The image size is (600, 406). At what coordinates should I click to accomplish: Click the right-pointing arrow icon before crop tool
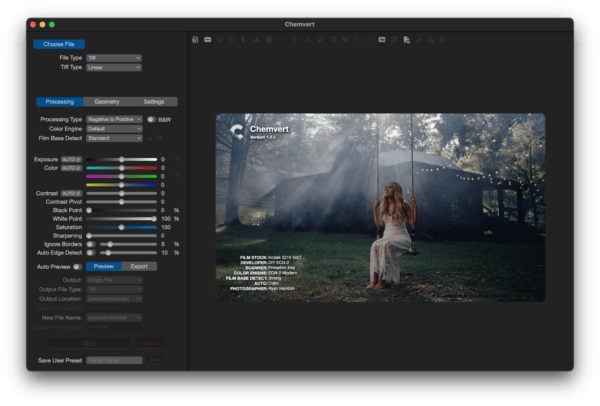(320, 40)
